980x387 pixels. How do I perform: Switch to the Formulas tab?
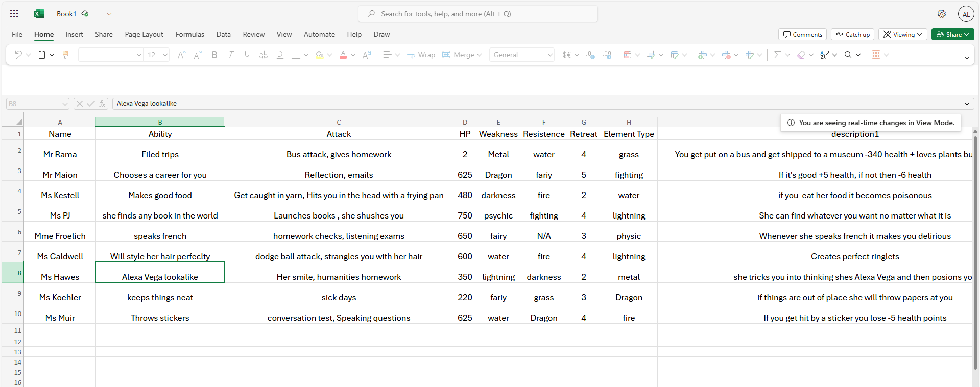tap(189, 34)
